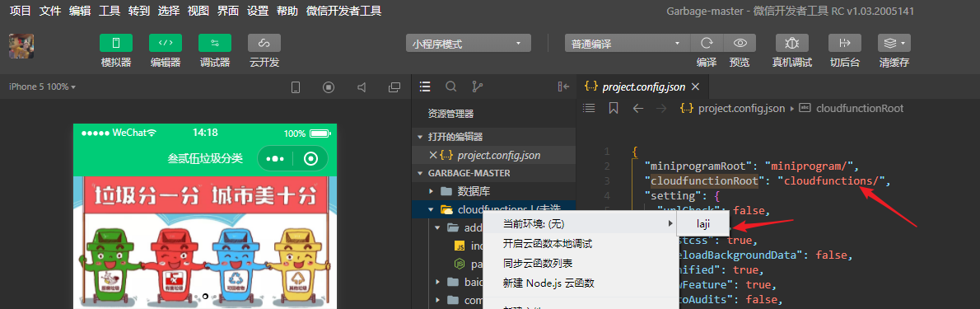Navigate forward with right arrow icon
The height and width of the screenshot is (309, 980).
click(661, 108)
